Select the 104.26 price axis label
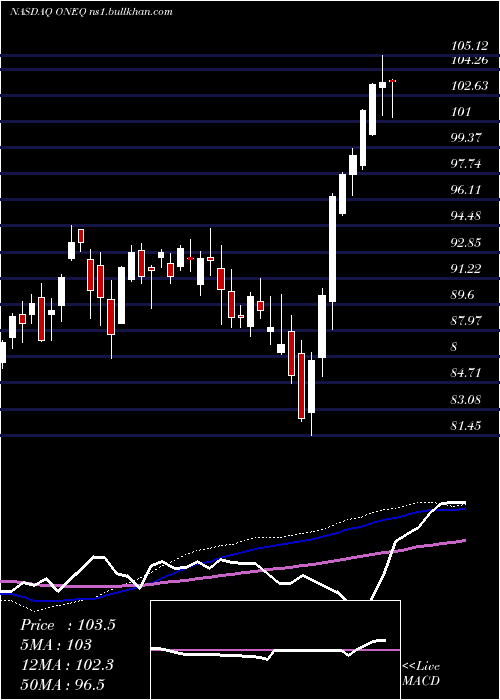500x700 pixels. [469, 59]
